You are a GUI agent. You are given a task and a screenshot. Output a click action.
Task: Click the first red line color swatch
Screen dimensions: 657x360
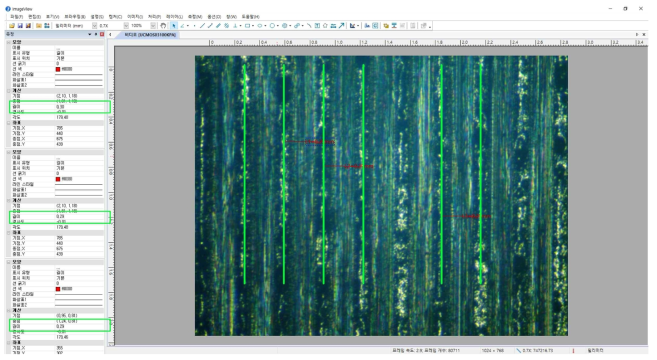(x=58, y=69)
